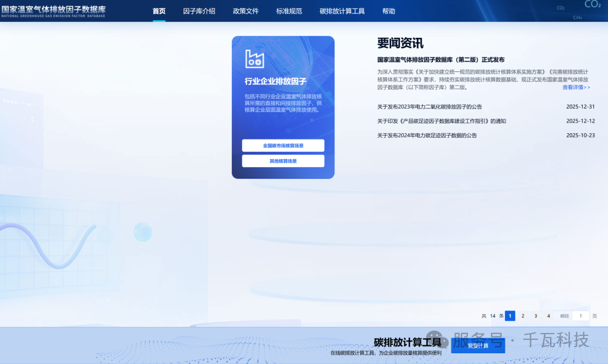The image size is (608, 364).
Task: Click the 行业企业排放因子 card title
Action: point(275,82)
